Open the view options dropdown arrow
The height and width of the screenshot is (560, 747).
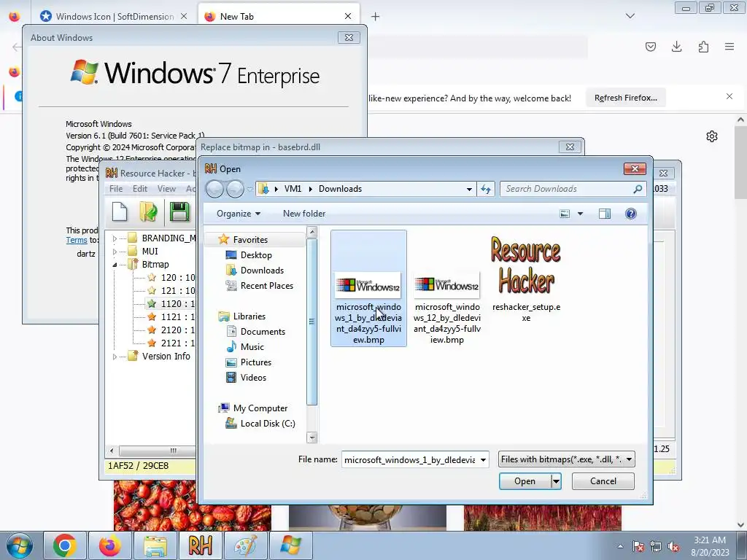point(580,214)
